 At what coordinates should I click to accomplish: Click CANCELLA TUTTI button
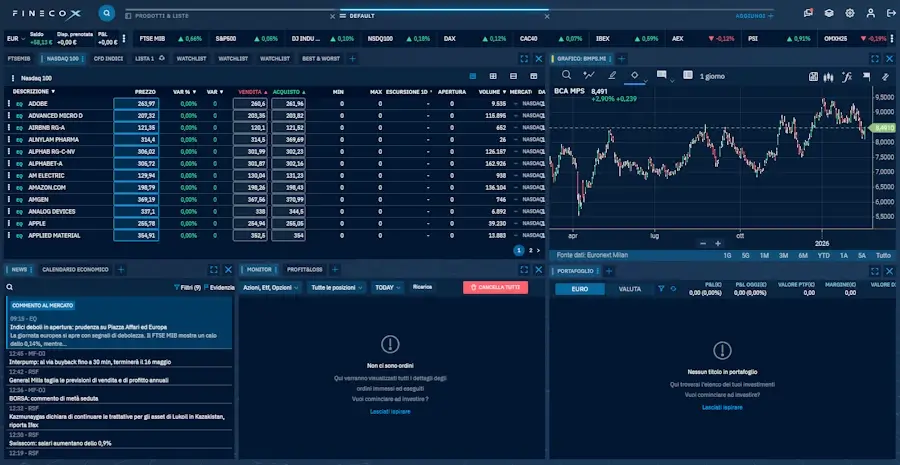click(495, 288)
